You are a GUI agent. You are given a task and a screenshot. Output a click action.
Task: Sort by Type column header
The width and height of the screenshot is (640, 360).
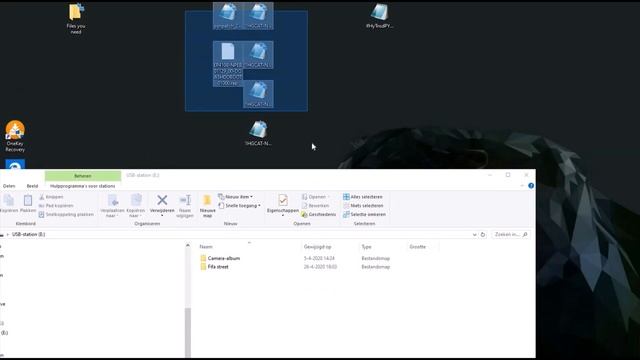click(366, 247)
